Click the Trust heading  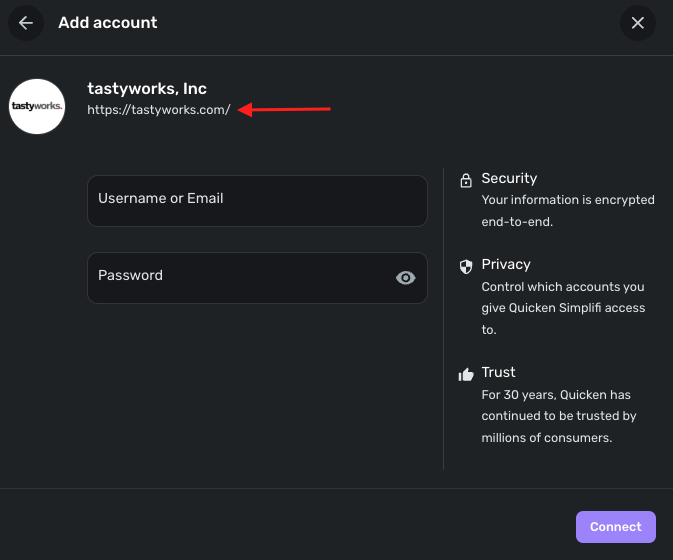point(498,372)
